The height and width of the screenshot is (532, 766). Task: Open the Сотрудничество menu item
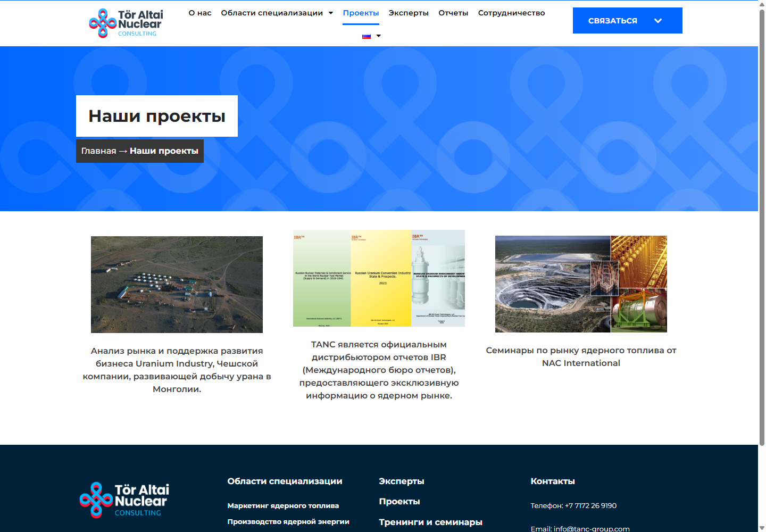(x=511, y=13)
